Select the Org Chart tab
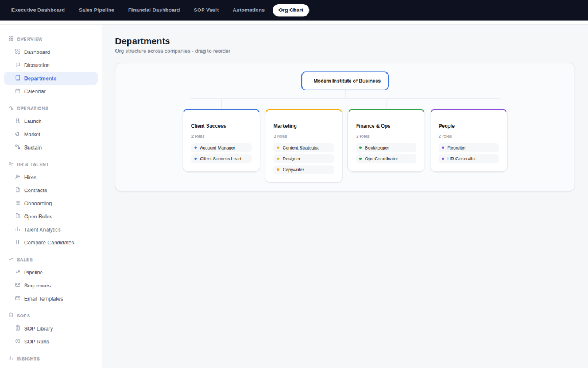The image size is (588, 368). (291, 10)
